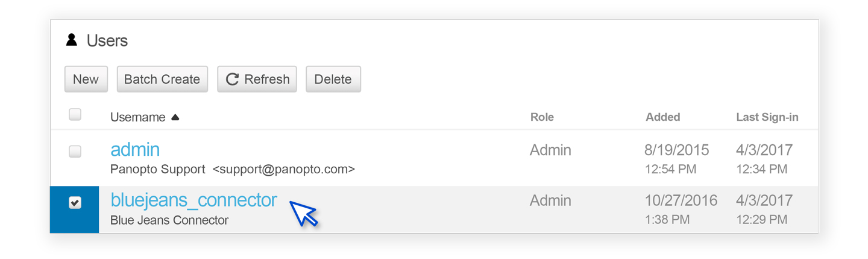This screenshot has width=868, height=259.
Task: Sort by the Last Sign-in column
Action: [767, 117]
